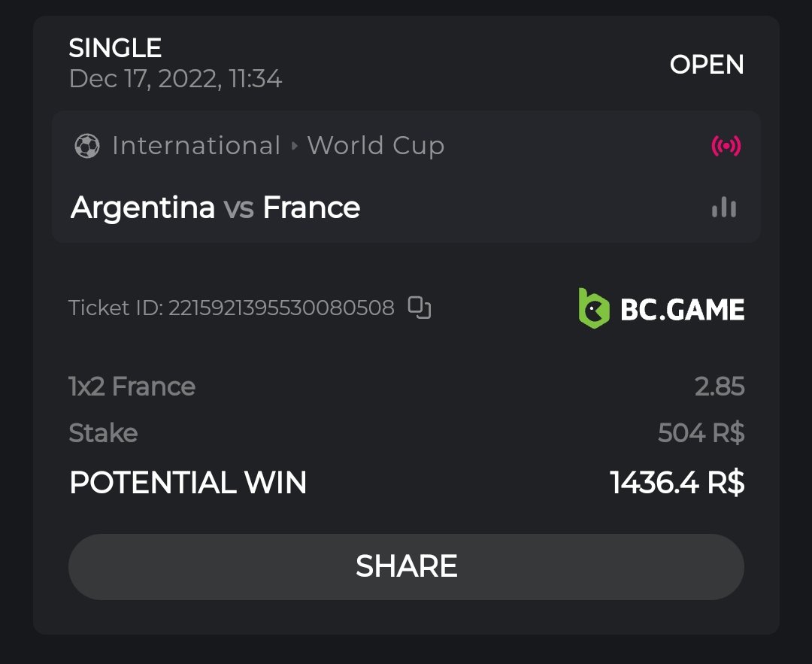Click the BC.GAME logo
812x664 pixels.
pos(661,308)
